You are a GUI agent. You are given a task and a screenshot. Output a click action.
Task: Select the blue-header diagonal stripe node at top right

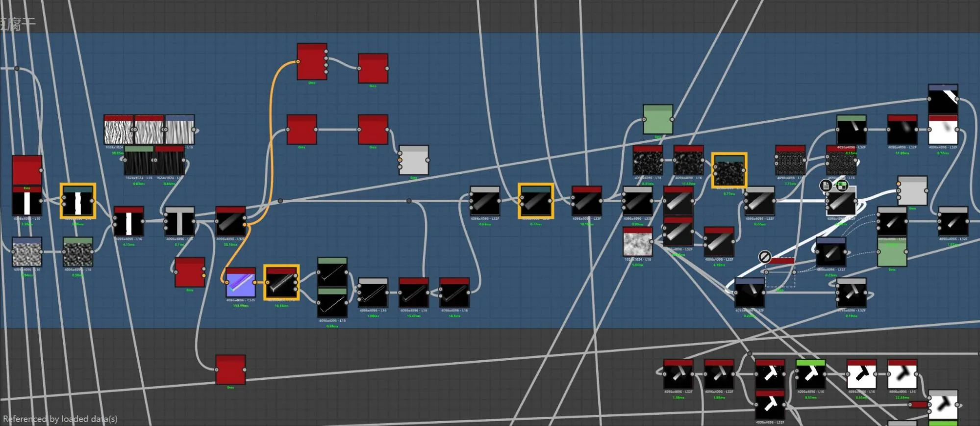coord(943,99)
